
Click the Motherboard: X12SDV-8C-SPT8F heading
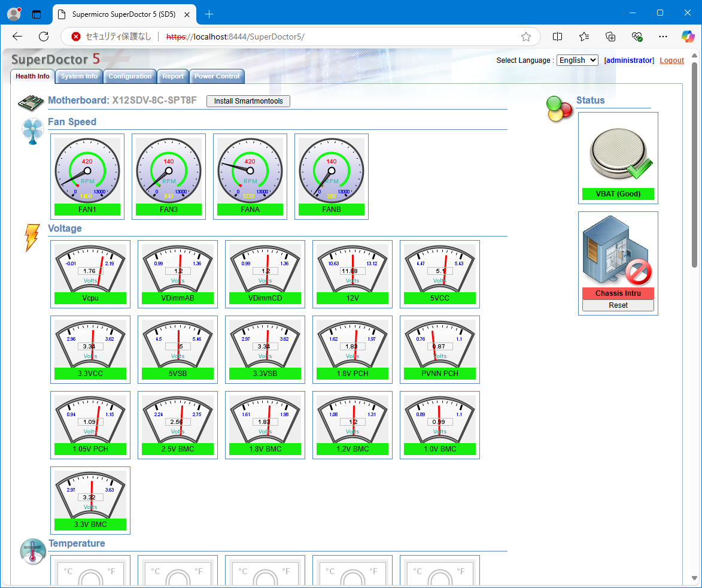pyautogui.click(x=122, y=101)
